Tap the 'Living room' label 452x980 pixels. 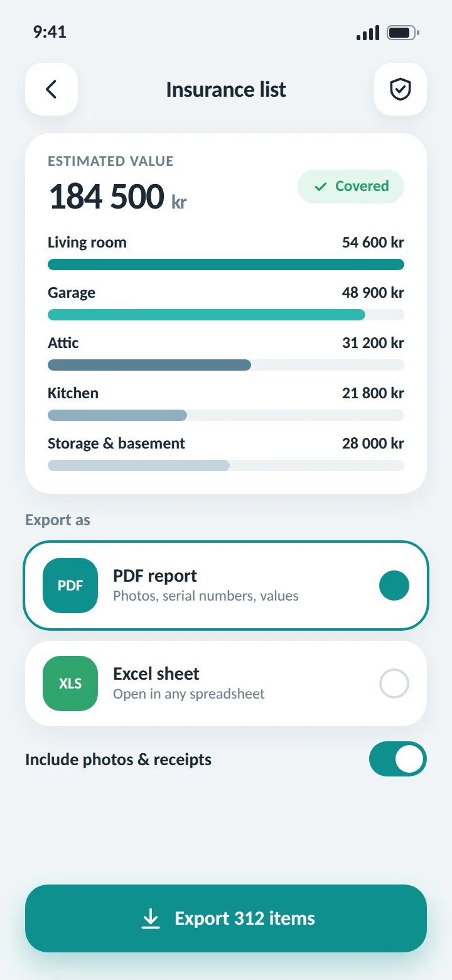click(87, 242)
